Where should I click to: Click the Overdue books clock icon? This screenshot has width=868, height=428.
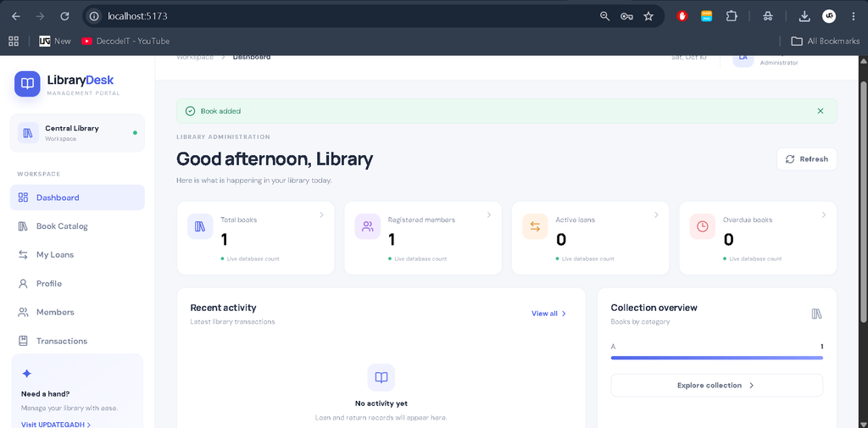703,226
